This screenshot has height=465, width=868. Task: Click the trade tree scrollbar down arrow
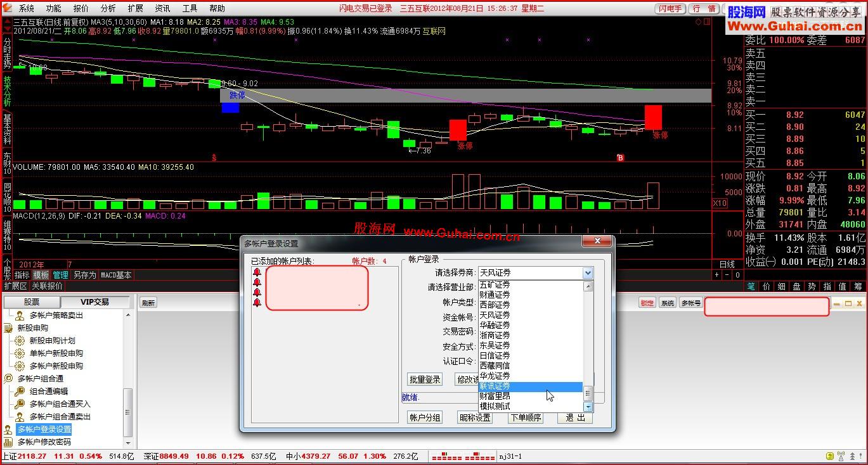click(x=128, y=442)
